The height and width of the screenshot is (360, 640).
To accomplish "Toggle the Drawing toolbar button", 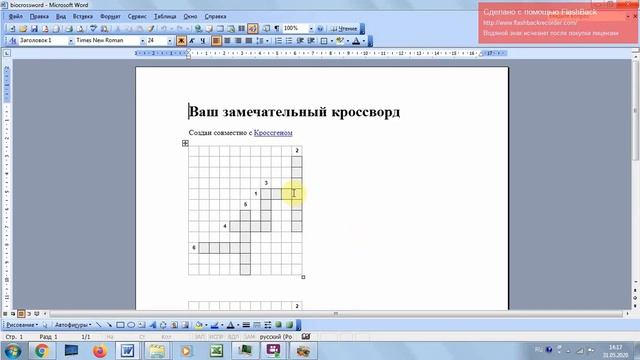I will pyautogui.click(x=253, y=29).
